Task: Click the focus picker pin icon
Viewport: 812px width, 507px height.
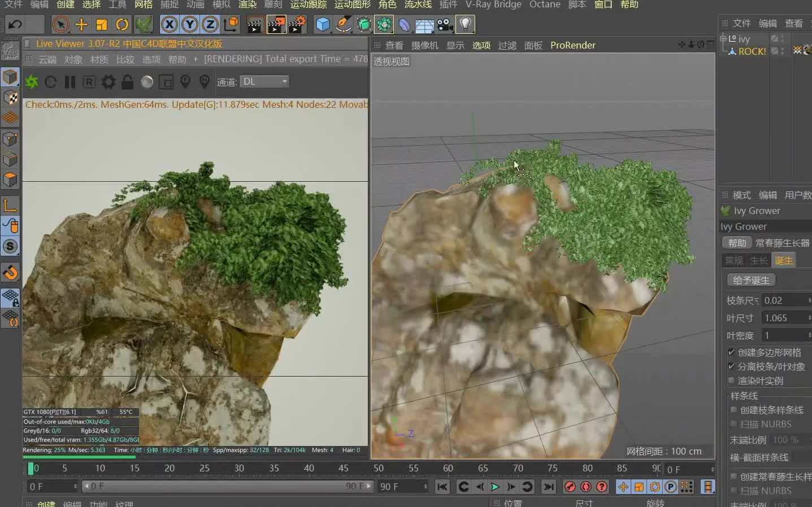Action: pos(185,82)
